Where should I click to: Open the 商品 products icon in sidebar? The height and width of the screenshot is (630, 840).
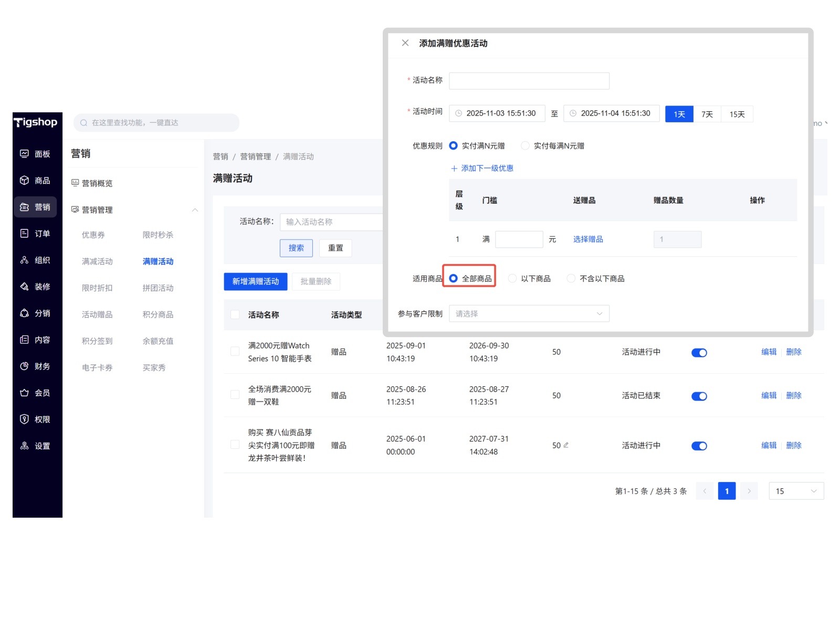point(24,181)
